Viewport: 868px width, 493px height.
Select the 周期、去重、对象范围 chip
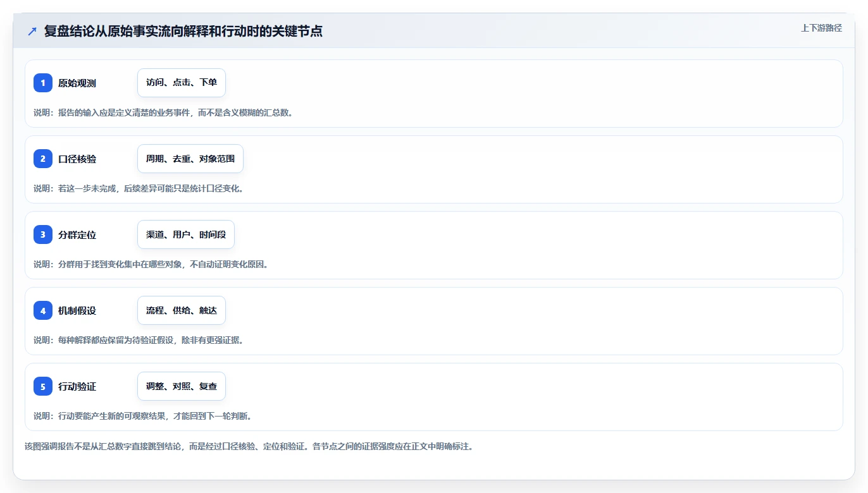[190, 159]
